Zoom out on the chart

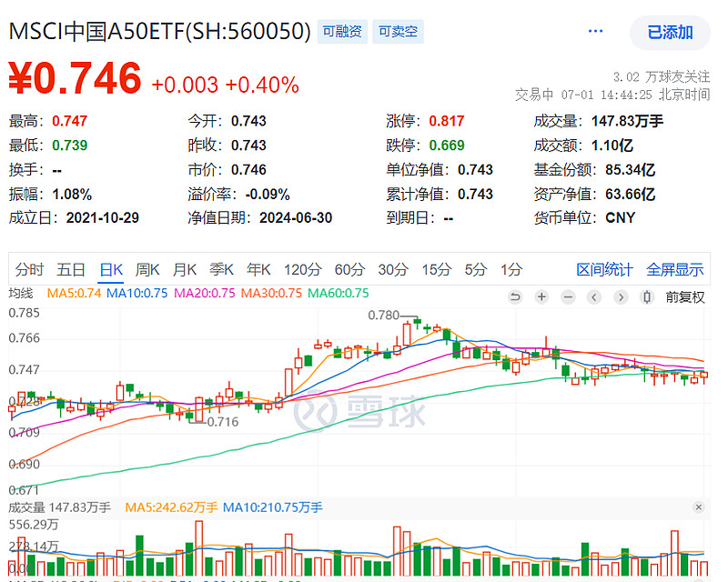click(568, 297)
